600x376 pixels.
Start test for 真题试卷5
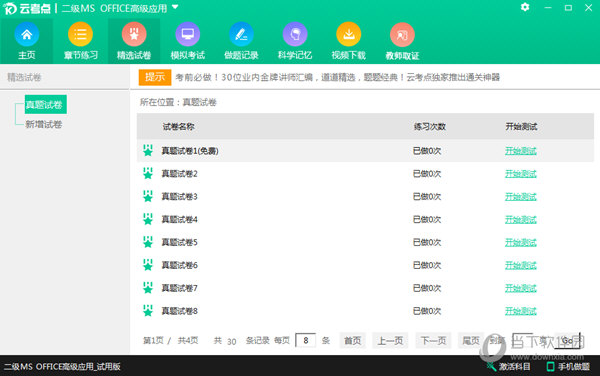pyautogui.click(x=520, y=243)
